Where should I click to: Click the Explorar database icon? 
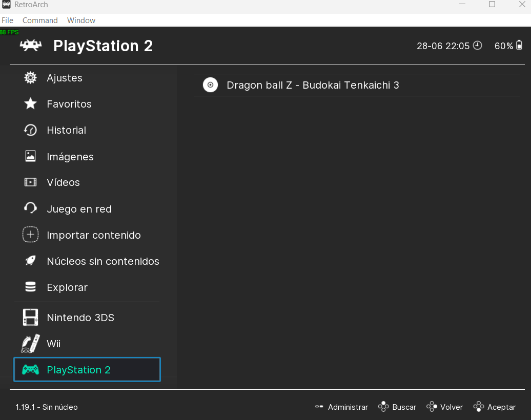point(31,287)
